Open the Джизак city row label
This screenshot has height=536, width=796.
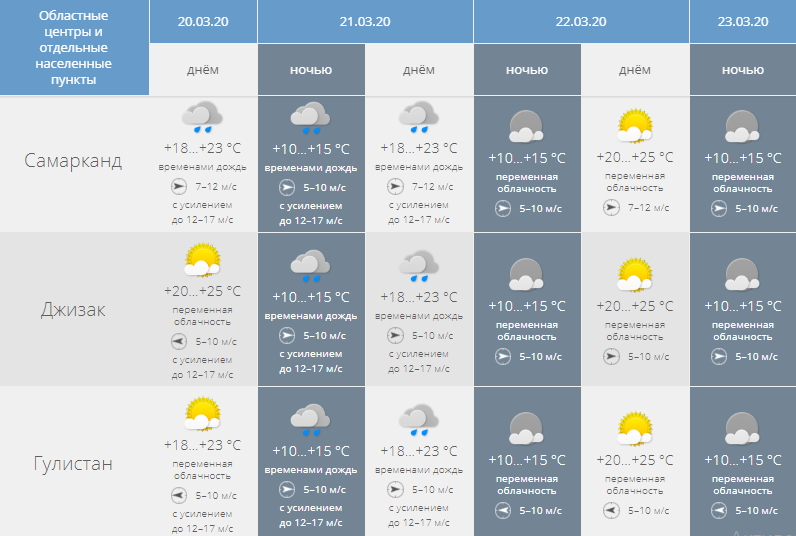[74, 310]
